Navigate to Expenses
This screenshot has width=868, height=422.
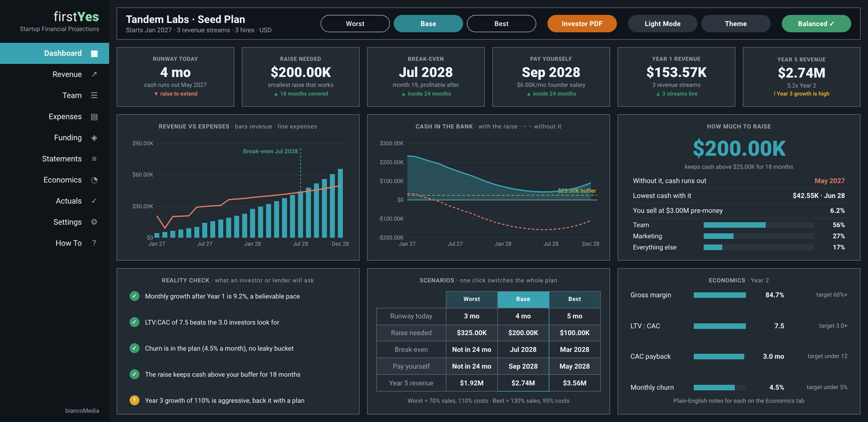[x=55, y=117]
